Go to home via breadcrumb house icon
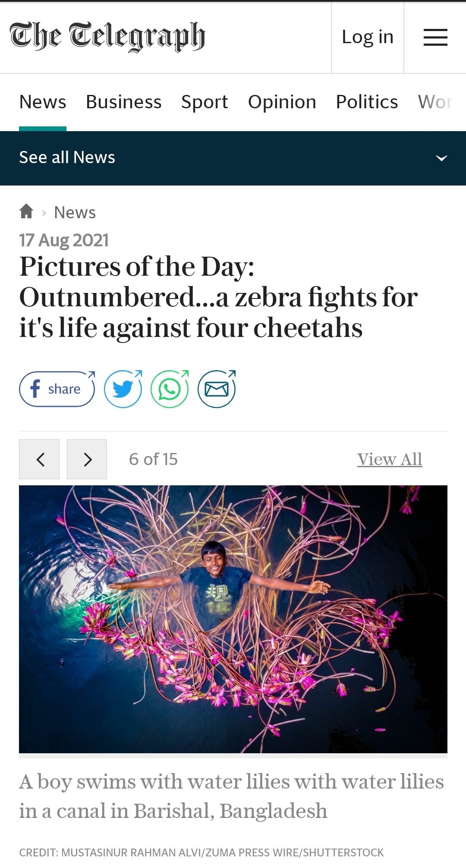This screenshot has width=466, height=868. [26, 211]
